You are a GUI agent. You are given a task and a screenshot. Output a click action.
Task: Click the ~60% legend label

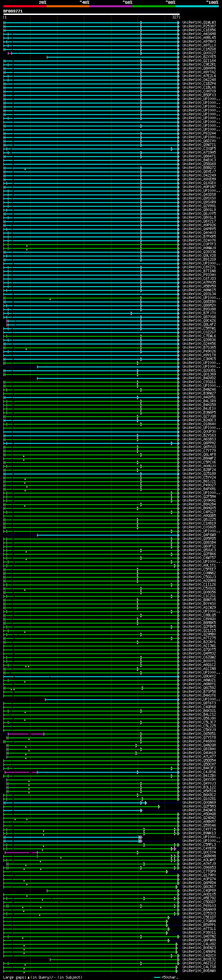pos(128,2)
